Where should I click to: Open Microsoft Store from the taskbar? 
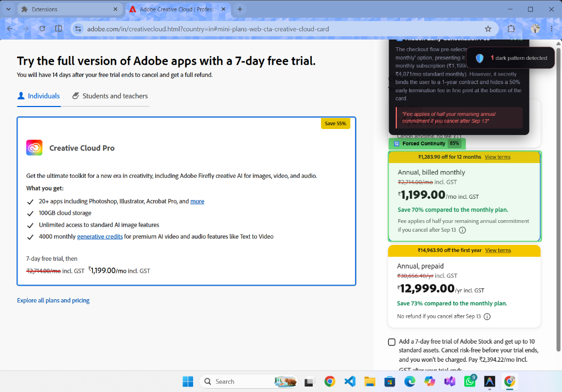[390, 382]
